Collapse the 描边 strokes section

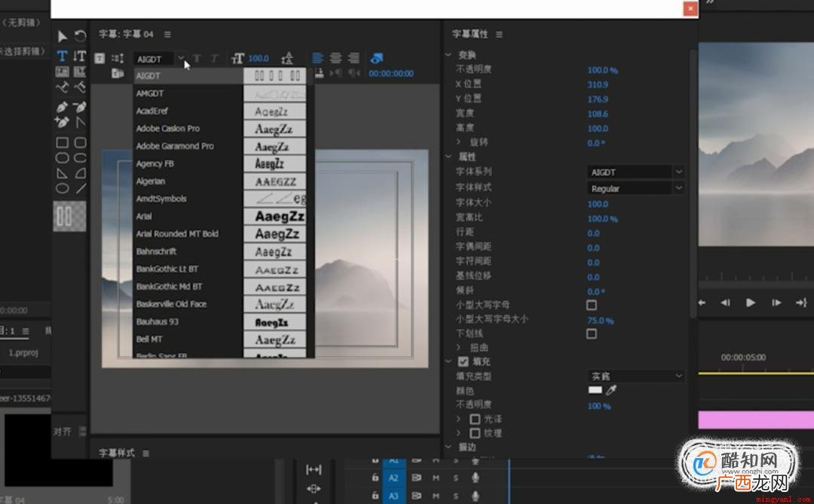449,447
